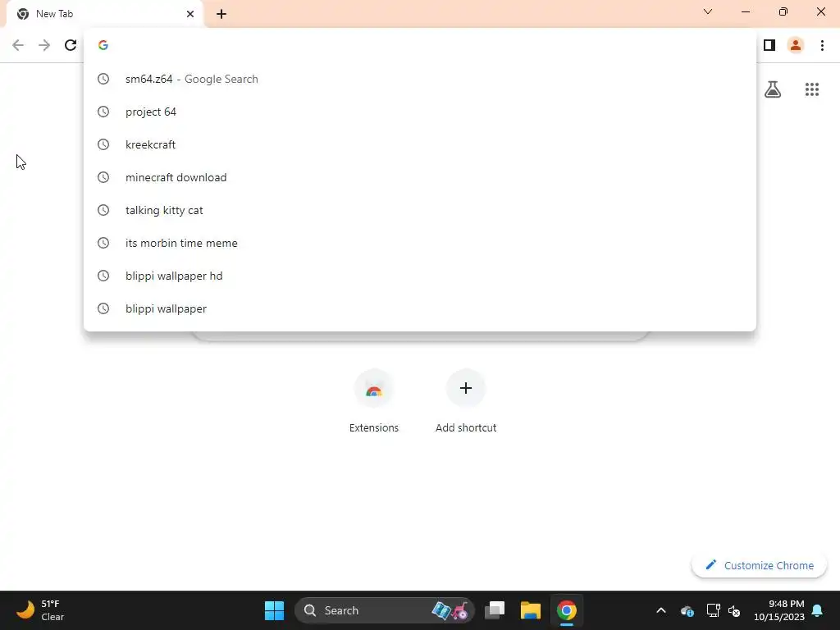Click the browser forward arrow
This screenshot has width=840, height=630.
click(x=44, y=45)
